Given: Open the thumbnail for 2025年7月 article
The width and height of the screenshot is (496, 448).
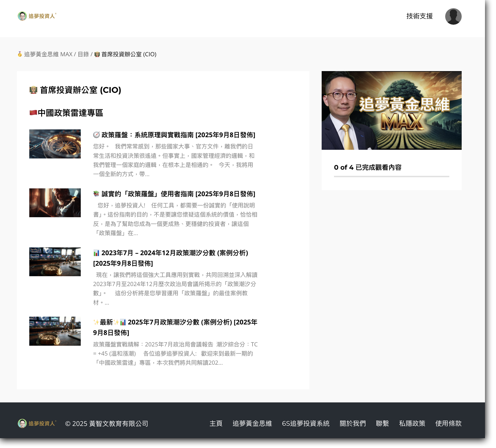Looking at the screenshot, I should click(x=55, y=332).
